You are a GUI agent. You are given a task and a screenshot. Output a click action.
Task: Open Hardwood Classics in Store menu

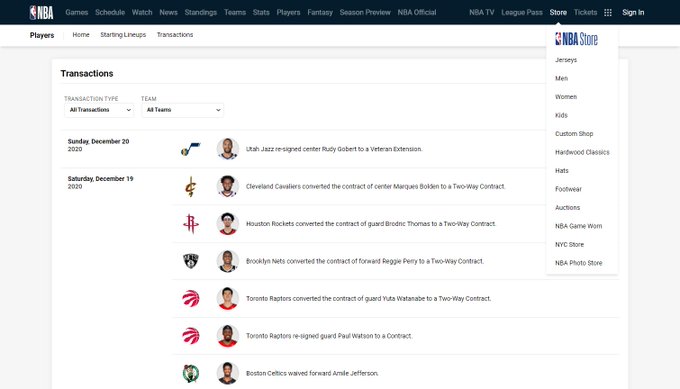(x=582, y=152)
